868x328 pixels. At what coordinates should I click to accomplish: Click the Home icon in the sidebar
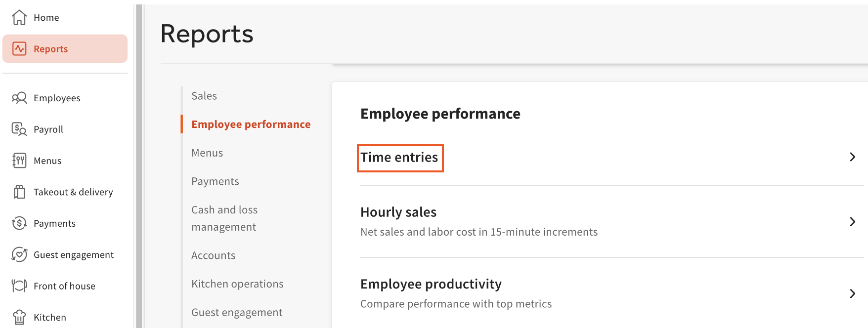(x=19, y=17)
